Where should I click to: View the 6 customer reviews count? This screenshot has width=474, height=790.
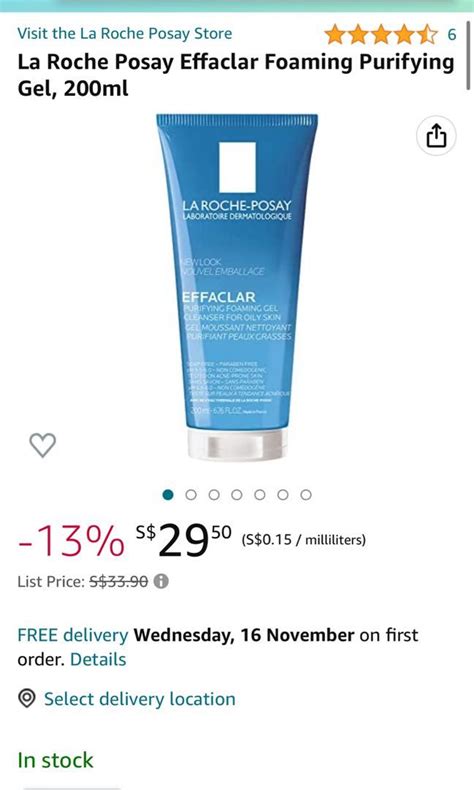point(452,34)
